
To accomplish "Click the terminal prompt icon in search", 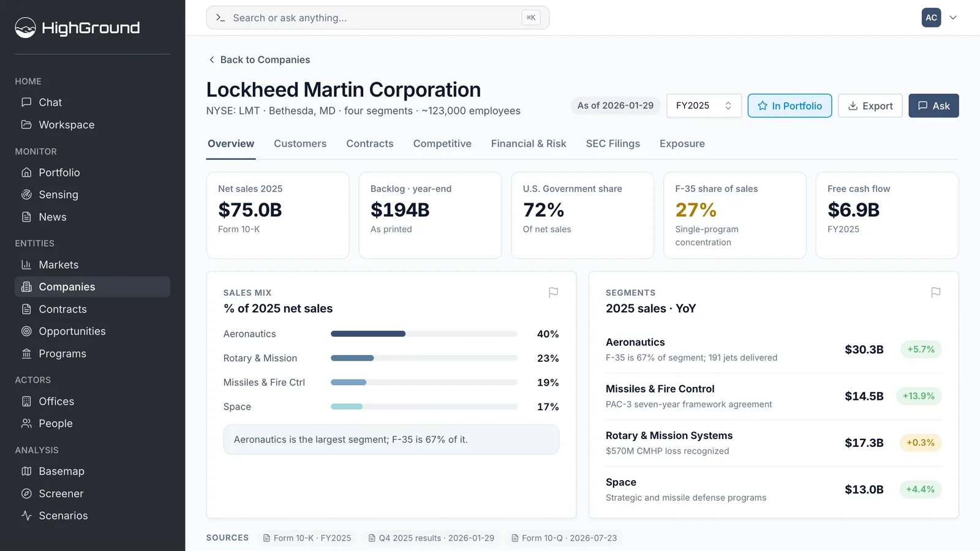I will pyautogui.click(x=221, y=18).
